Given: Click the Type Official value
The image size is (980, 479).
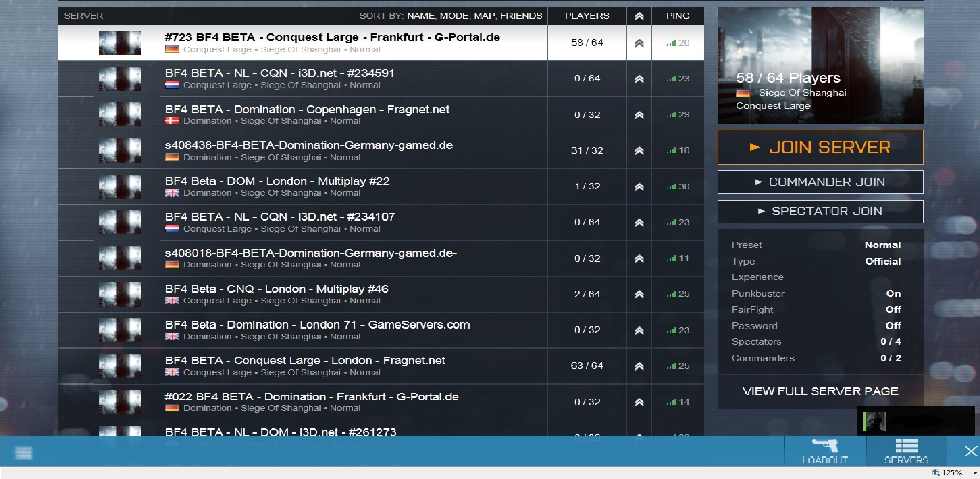Looking at the screenshot, I should [x=883, y=262].
